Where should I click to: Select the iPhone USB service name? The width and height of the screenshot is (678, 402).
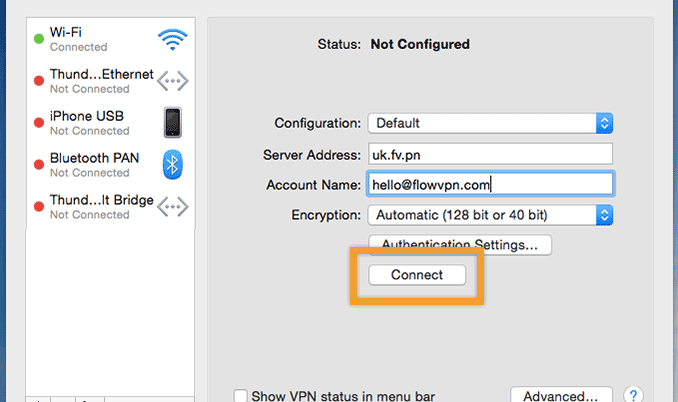pos(87,116)
